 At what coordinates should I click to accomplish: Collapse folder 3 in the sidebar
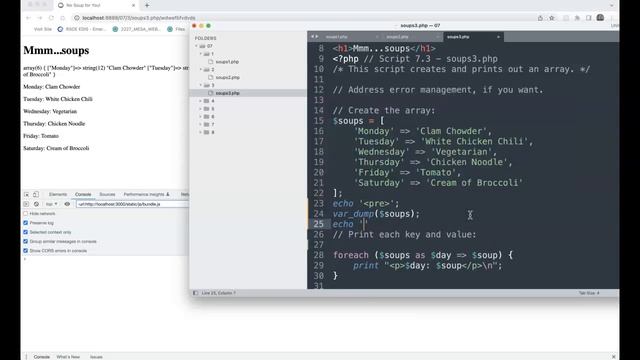201,85
